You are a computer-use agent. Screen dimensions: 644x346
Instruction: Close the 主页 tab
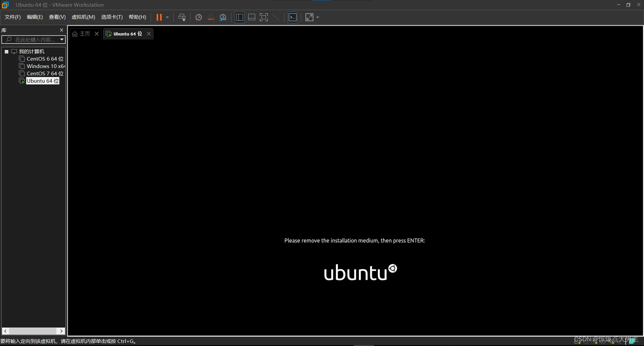click(97, 34)
